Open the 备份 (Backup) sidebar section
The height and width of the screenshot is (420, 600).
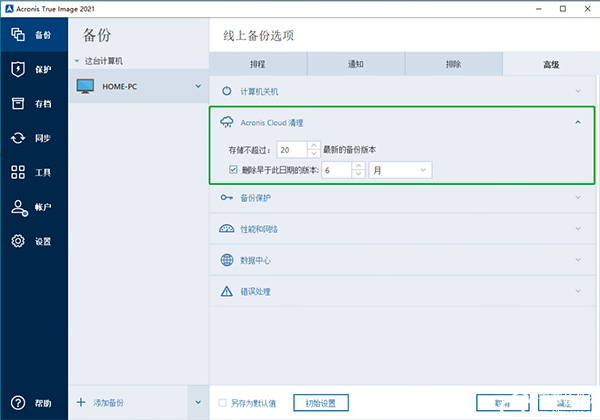coord(30,35)
